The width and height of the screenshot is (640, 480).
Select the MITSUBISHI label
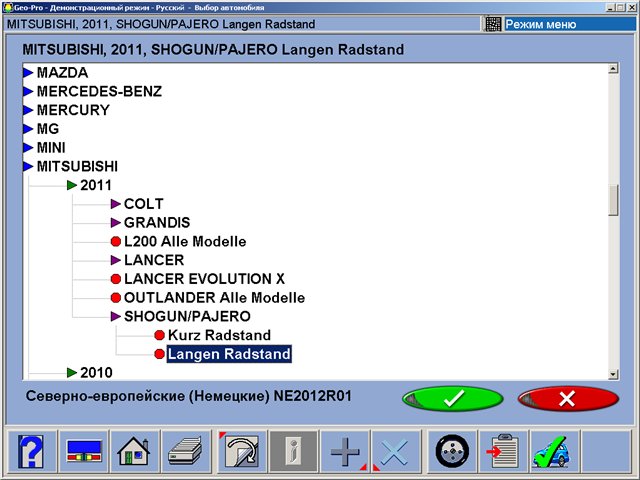[x=77, y=167]
